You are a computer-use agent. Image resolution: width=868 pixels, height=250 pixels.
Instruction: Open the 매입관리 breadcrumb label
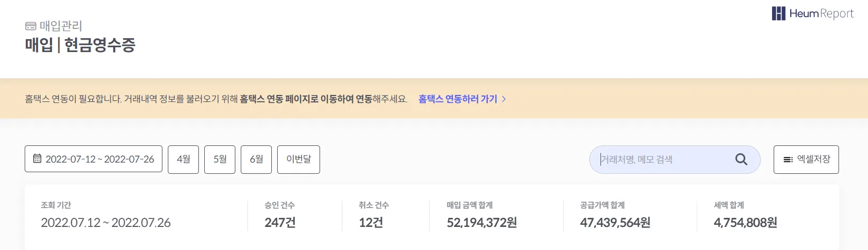pyautogui.click(x=61, y=26)
